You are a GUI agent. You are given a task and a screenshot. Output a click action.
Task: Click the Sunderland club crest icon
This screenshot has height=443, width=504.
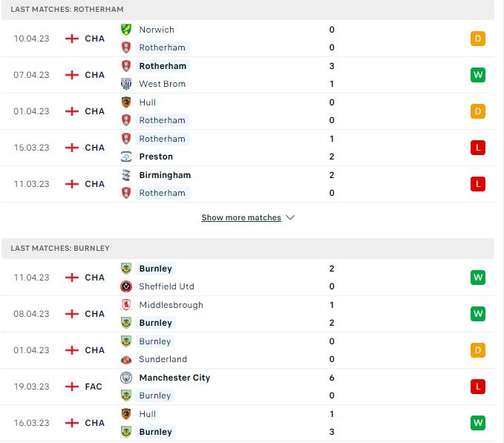pyautogui.click(x=126, y=359)
